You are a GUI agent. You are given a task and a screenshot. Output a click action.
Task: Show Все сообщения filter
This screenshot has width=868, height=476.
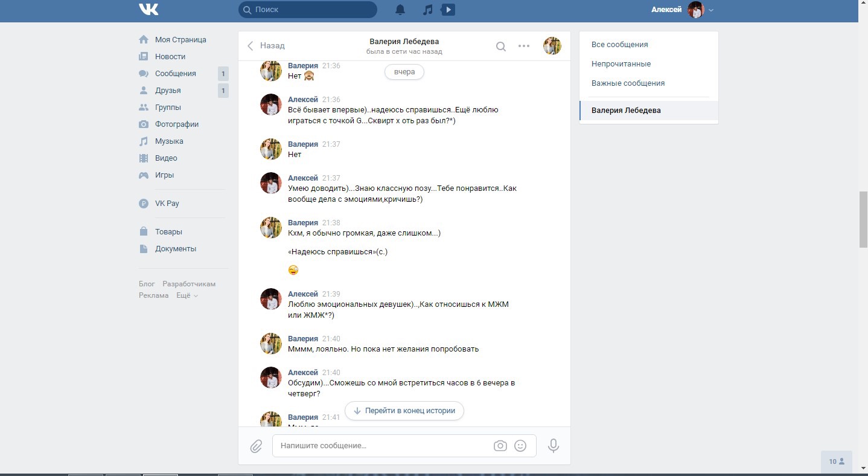[620, 45]
